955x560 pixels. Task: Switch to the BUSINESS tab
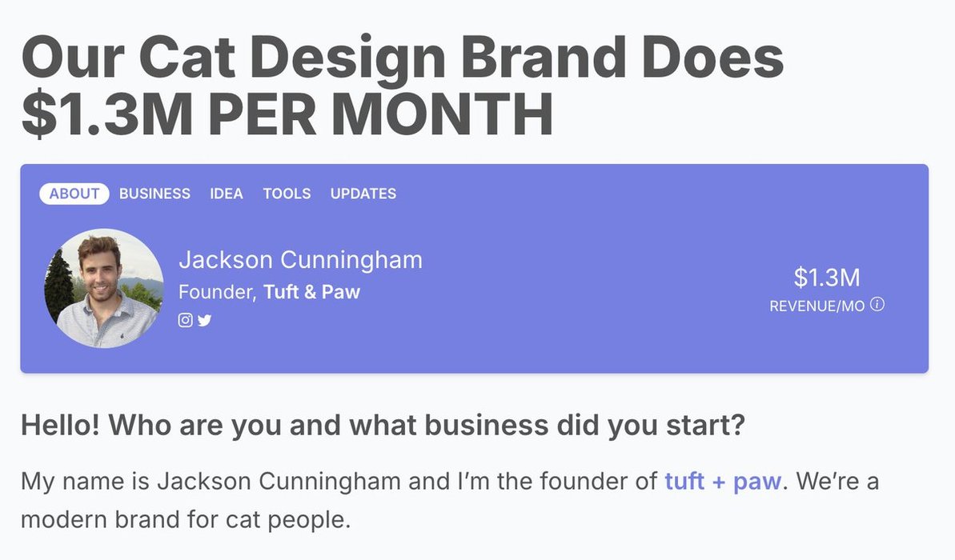(x=154, y=194)
